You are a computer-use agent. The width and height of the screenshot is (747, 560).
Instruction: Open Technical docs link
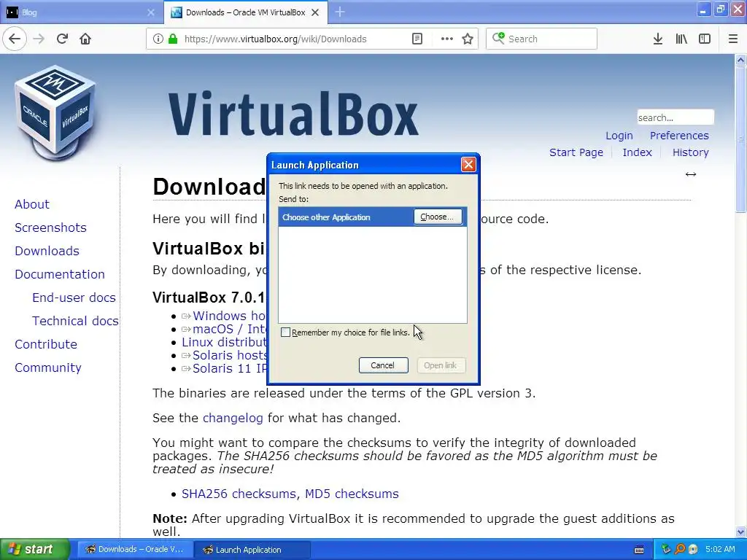click(x=75, y=321)
